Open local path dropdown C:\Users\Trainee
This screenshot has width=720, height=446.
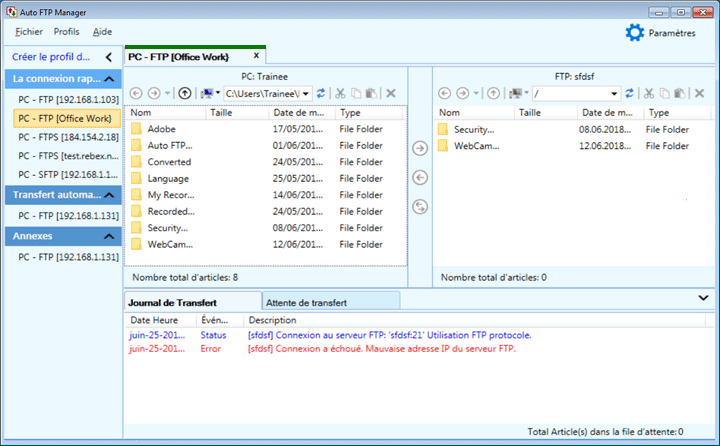tap(307, 93)
